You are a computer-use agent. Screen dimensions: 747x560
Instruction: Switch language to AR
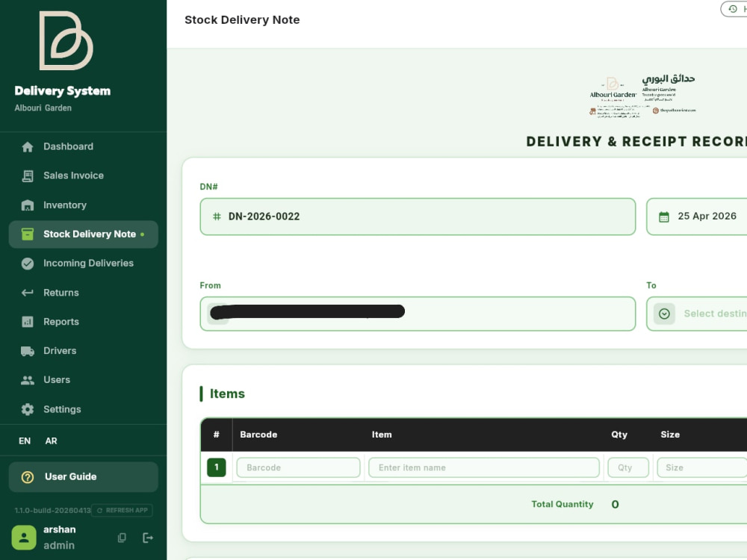(x=51, y=441)
